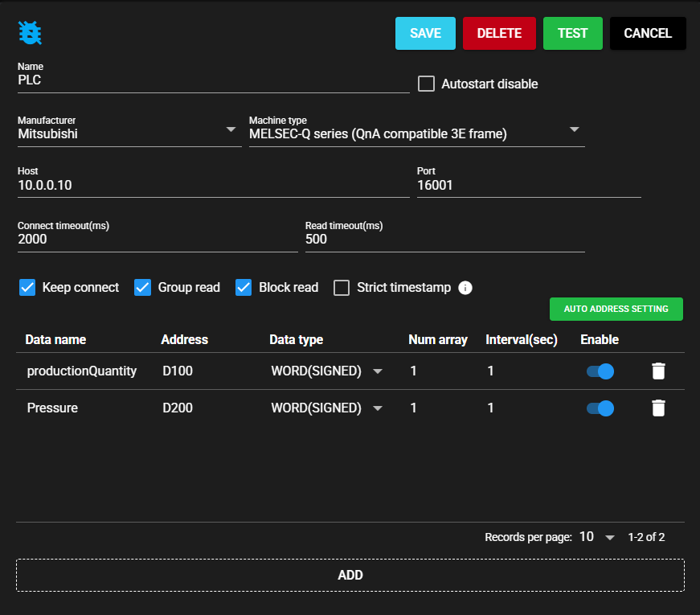Screen dimensions: 700x615
Task: Check the Autostart disable checkbox
Action: [427, 84]
